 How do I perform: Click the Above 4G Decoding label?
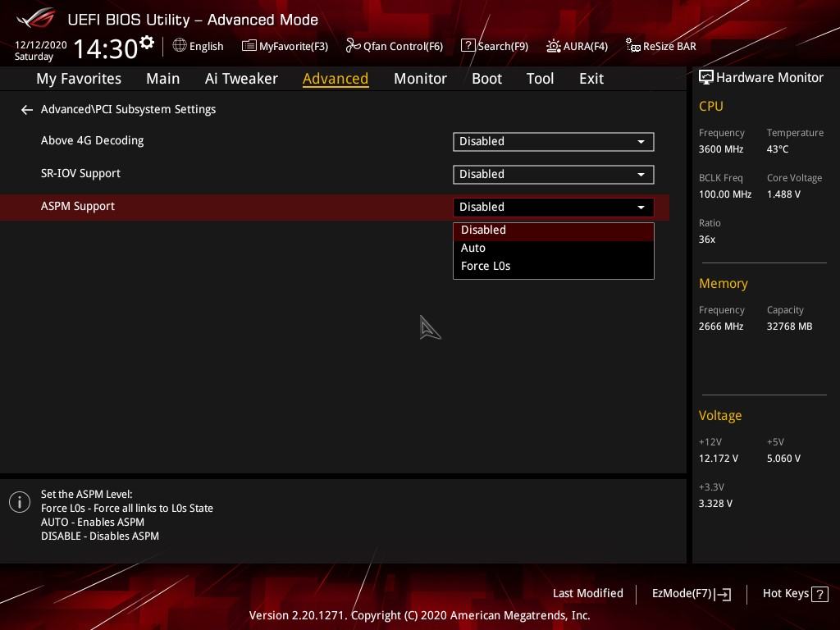coord(92,141)
